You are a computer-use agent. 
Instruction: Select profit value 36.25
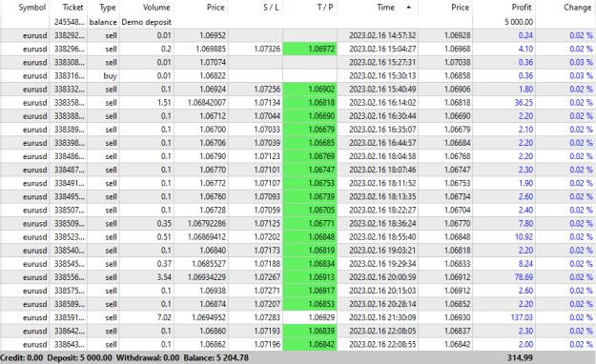pyautogui.click(x=524, y=103)
